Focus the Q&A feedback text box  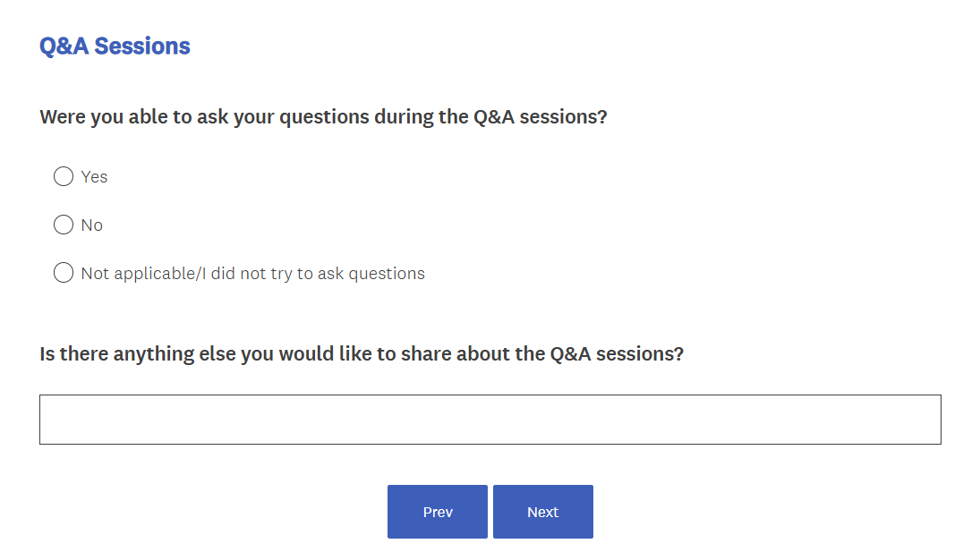tap(490, 420)
